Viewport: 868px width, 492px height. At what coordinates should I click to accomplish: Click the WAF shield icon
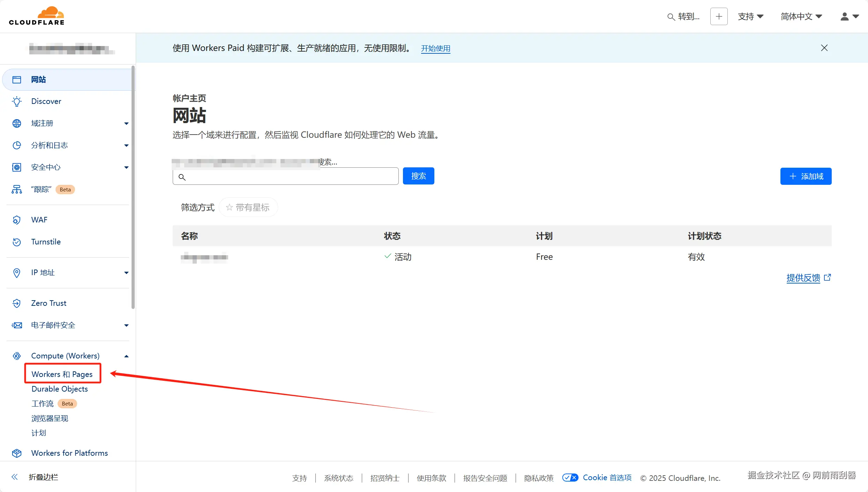[16, 220]
